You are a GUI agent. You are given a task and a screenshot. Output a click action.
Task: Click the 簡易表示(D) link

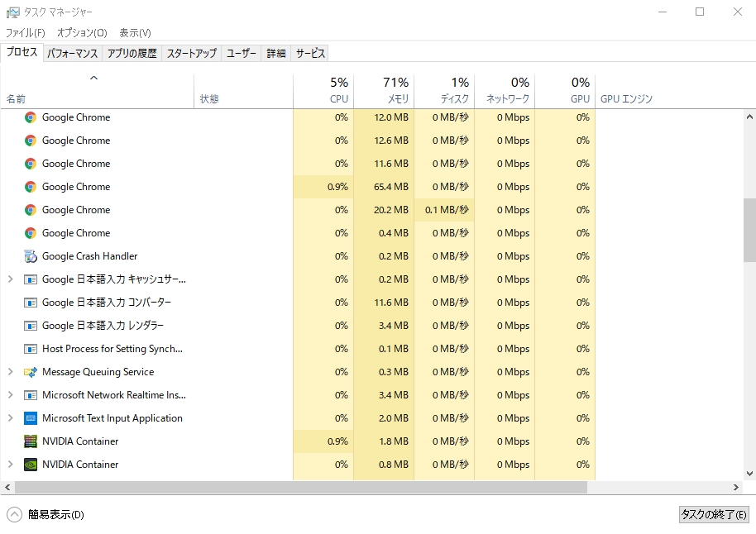56,515
